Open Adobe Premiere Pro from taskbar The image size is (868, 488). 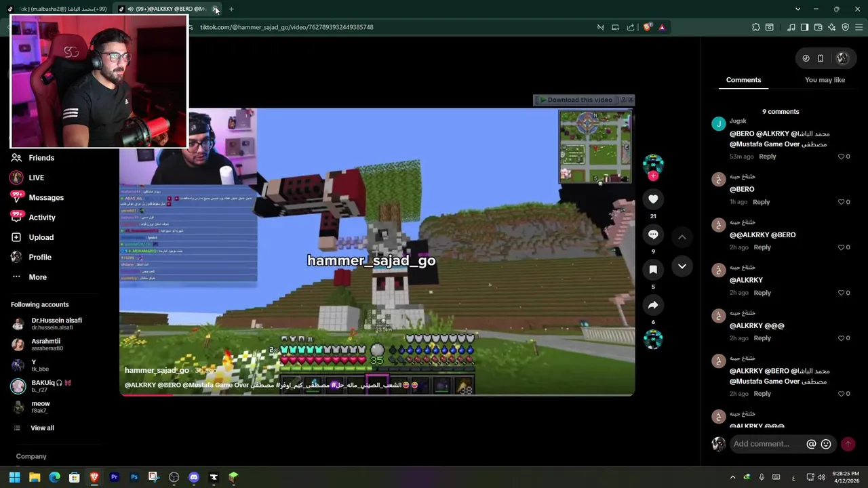pos(114,477)
